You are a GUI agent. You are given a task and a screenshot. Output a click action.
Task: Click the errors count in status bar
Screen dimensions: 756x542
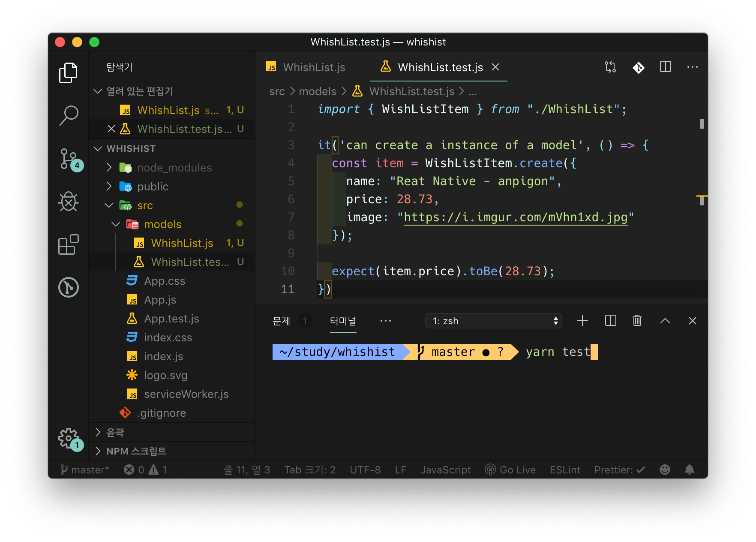click(134, 470)
